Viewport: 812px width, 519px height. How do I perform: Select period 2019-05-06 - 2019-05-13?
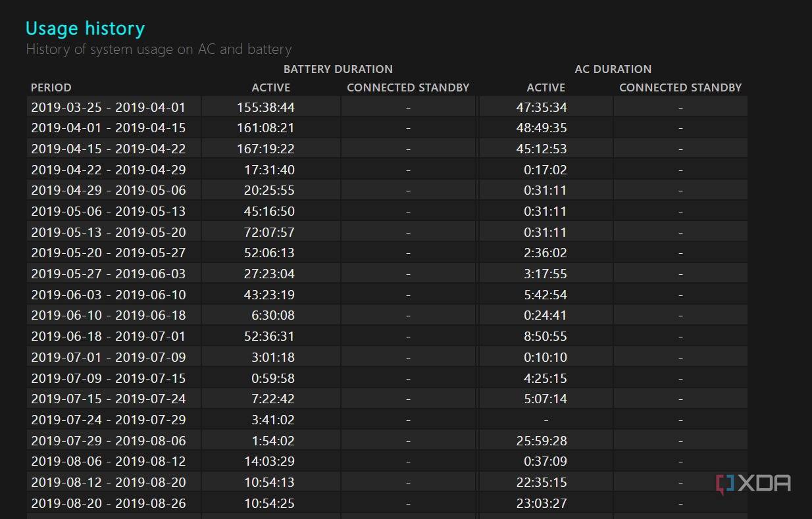pos(109,211)
